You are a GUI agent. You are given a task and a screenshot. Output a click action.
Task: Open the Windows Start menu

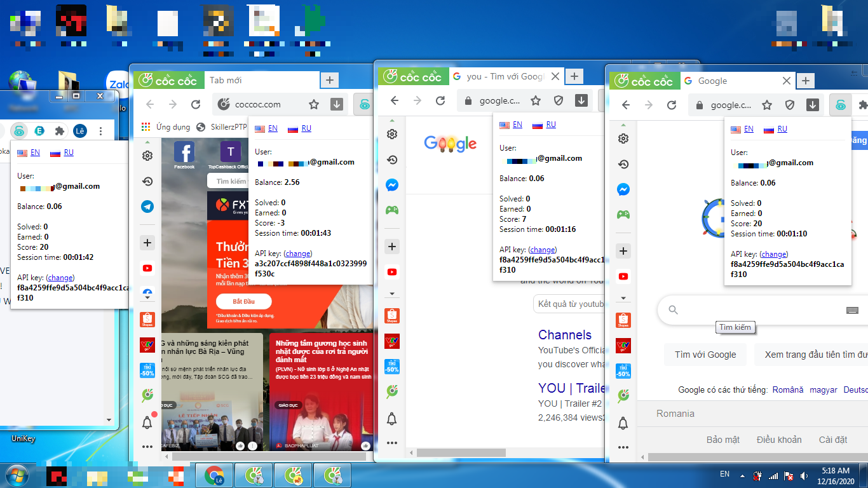(16, 475)
